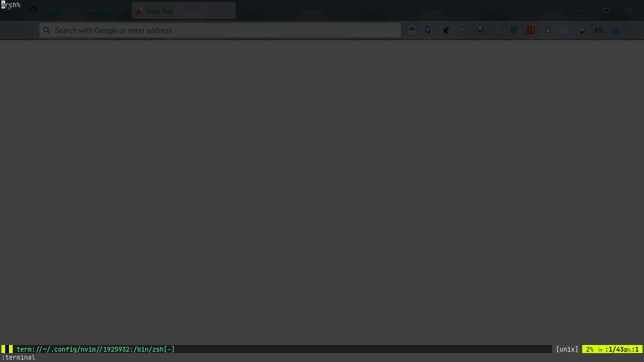Viewport: 644px width, 362px height.
Task: Click the term://zsh buffer name in statusline
Action: pos(94,349)
